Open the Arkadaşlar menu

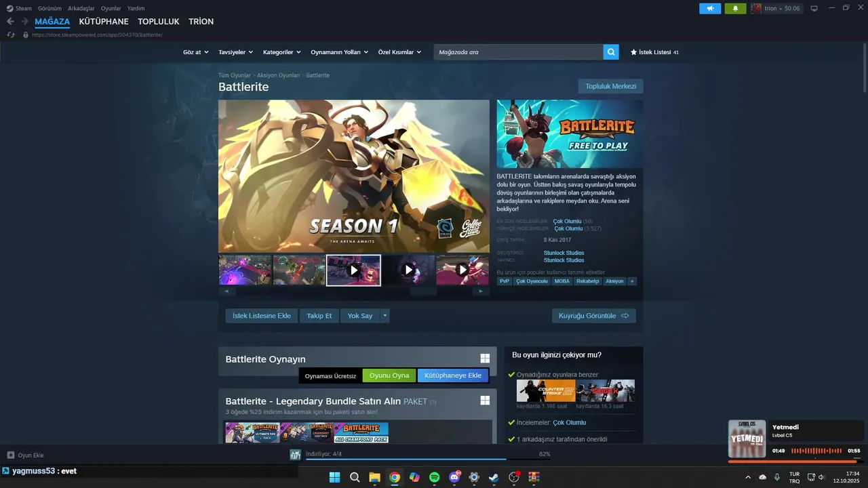click(81, 8)
